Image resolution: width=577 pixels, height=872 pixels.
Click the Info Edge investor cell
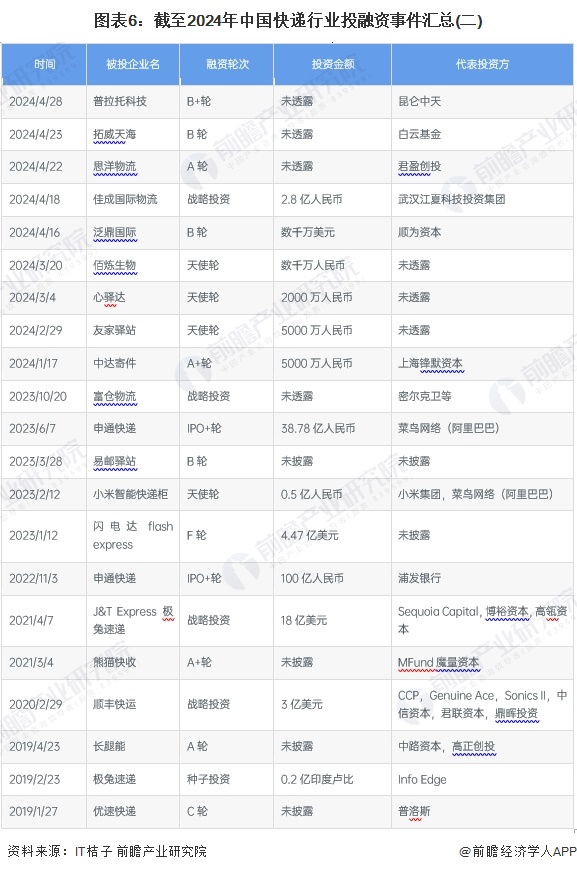click(x=482, y=780)
